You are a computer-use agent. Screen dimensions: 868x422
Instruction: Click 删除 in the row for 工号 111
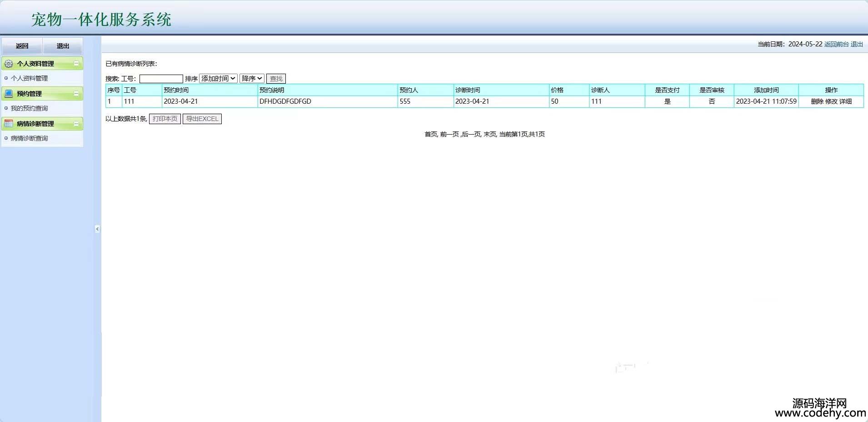coord(817,101)
